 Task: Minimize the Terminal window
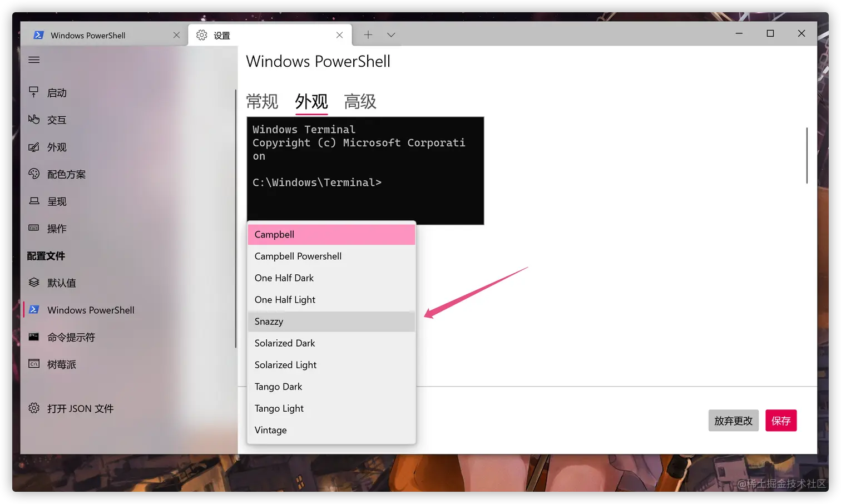pyautogui.click(x=739, y=33)
